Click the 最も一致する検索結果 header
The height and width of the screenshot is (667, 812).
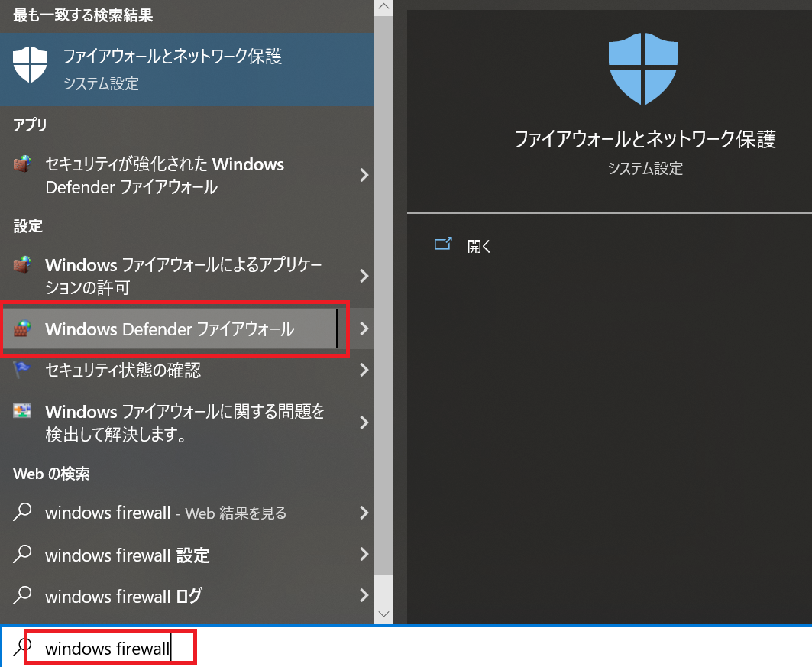point(82,15)
